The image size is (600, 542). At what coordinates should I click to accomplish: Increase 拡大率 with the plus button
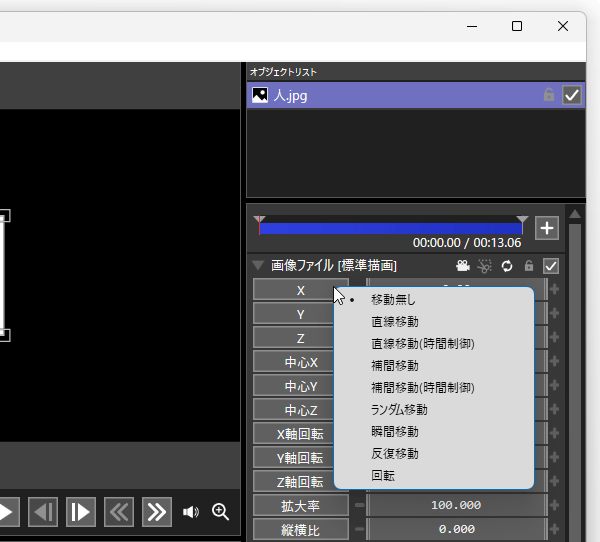click(554, 505)
